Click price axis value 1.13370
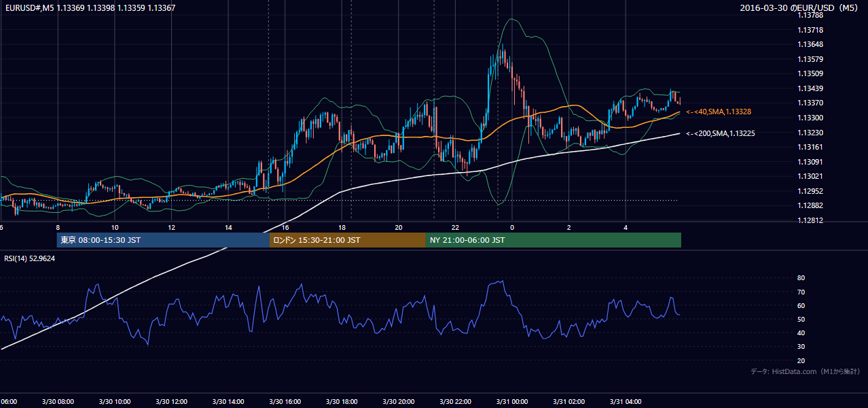This screenshot has width=868, height=408. [x=811, y=103]
